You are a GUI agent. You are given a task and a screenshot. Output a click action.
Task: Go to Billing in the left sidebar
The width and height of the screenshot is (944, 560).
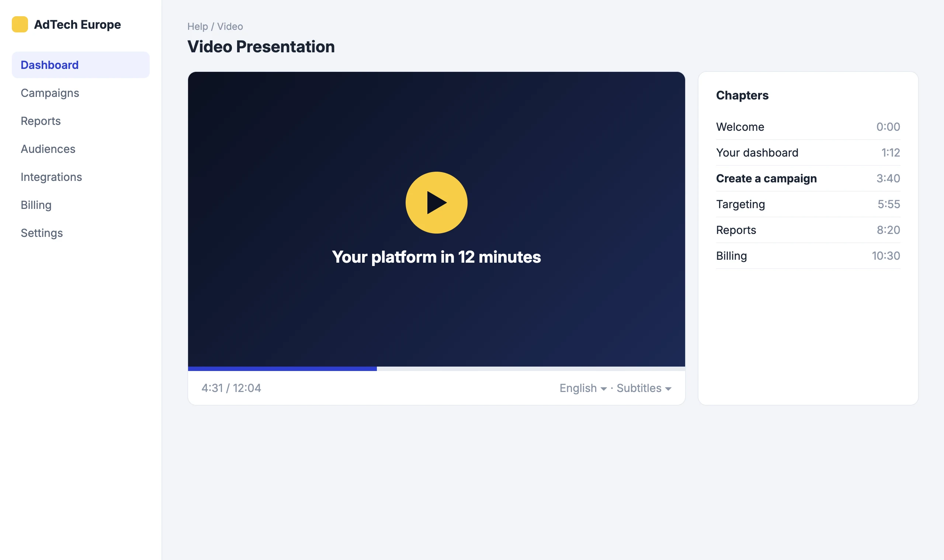click(x=80, y=205)
